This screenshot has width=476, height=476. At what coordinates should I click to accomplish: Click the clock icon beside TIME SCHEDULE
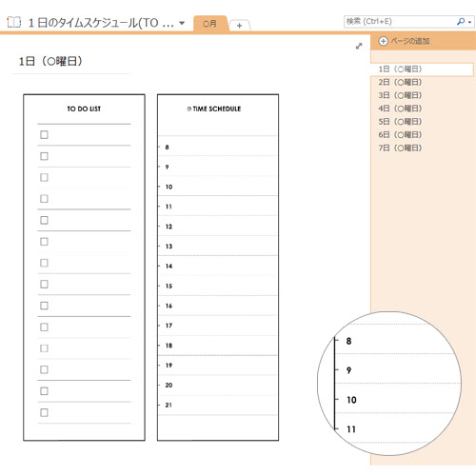click(189, 109)
